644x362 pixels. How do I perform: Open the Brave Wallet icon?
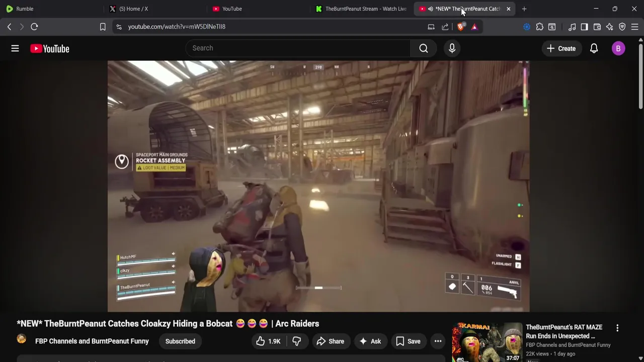597,27
